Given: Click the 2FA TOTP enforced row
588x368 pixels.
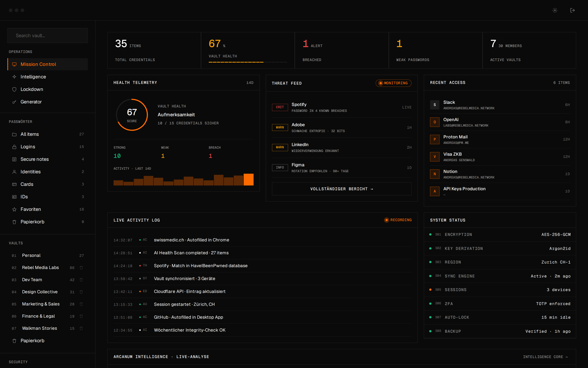Looking at the screenshot, I should (500, 304).
